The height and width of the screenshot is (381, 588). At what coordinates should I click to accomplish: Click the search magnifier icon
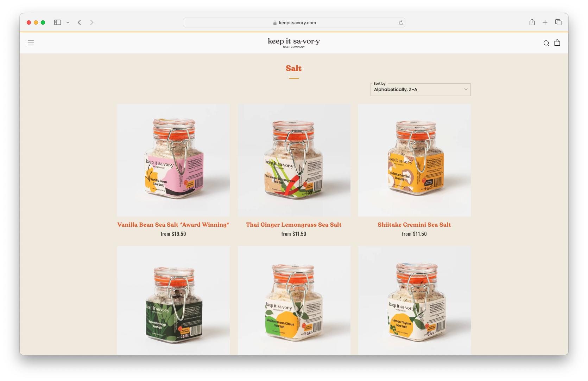click(546, 43)
